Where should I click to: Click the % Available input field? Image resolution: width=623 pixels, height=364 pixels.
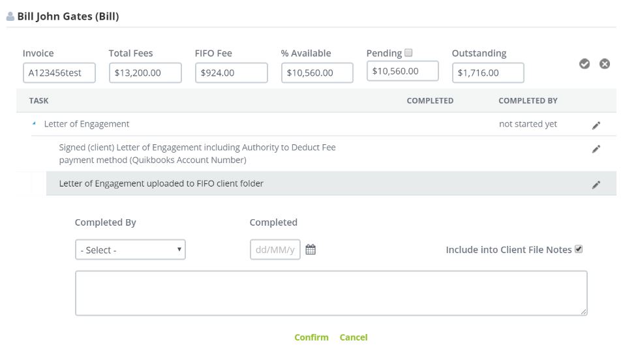click(x=317, y=73)
